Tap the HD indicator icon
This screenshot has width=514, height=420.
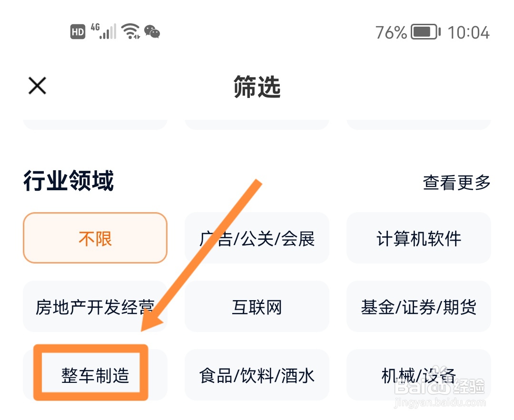click(x=78, y=32)
